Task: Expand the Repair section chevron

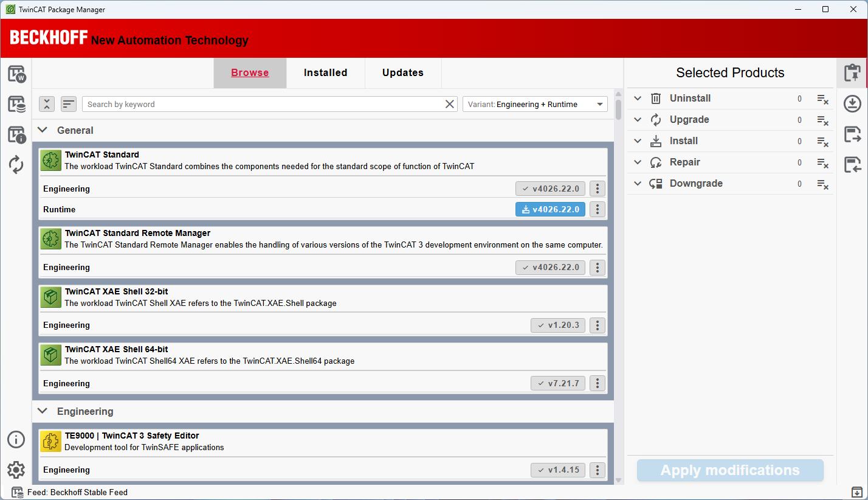Action: coord(638,162)
